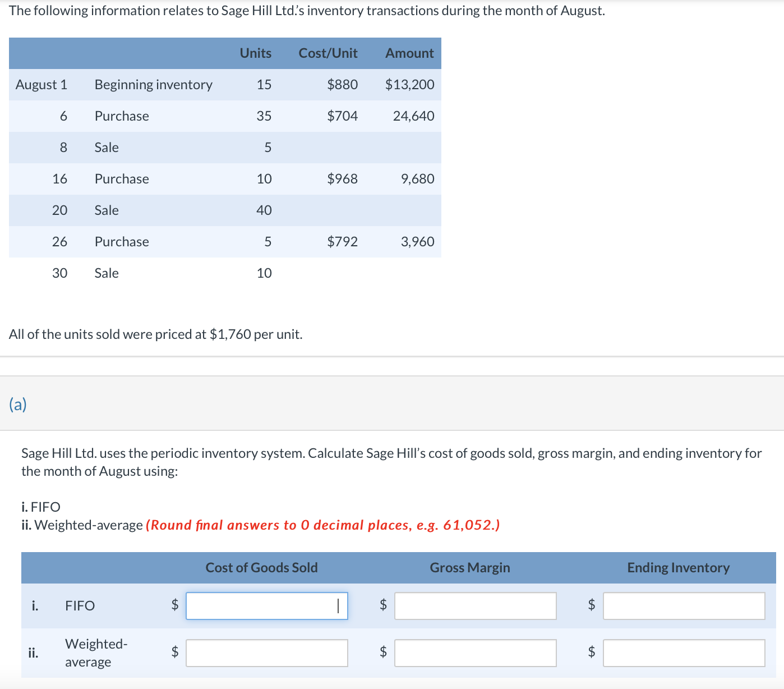Click the "Amount" column header
The height and width of the screenshot is (689, 784).
[x=410, y=53]
